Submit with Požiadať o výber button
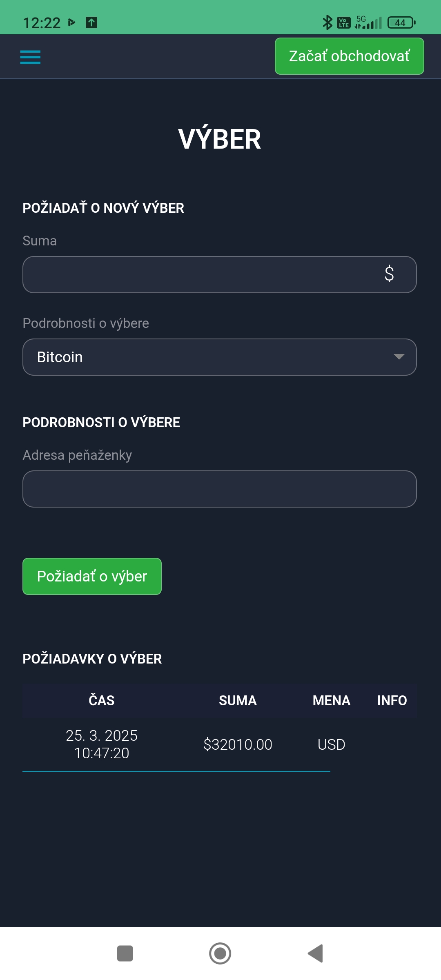The height and width of the screenshot is (980, 441). coord(92,576)
